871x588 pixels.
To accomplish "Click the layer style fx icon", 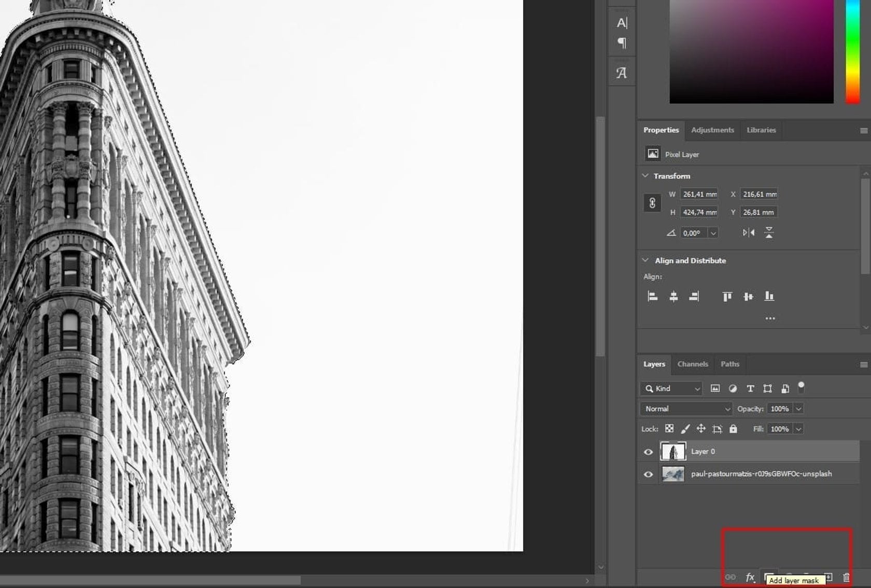I will tap(750, 577).
